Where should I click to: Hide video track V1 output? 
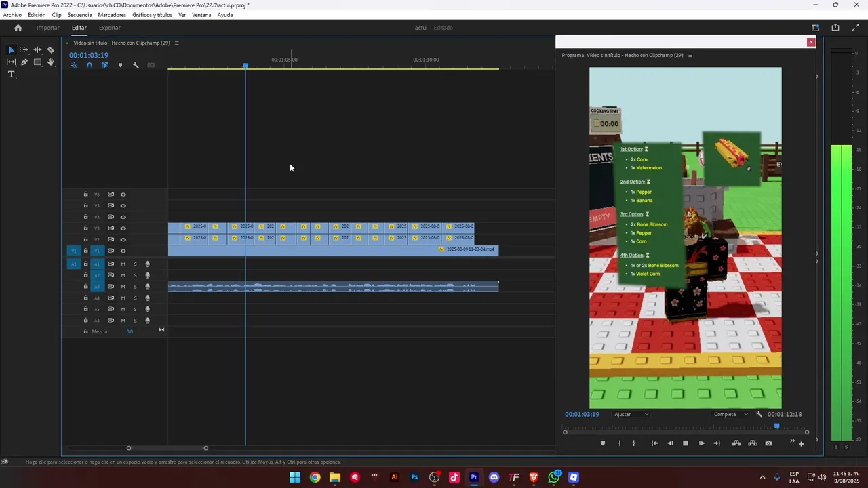[123, 251]
